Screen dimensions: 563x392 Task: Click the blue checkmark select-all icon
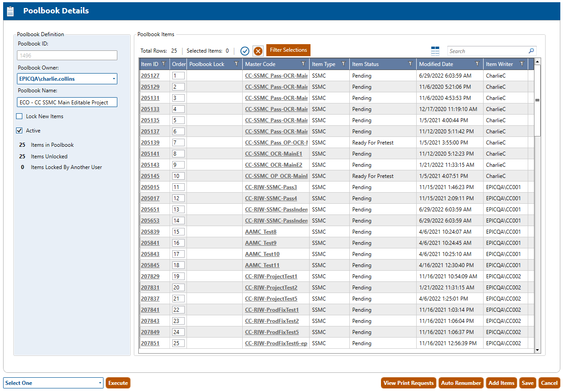coord(244,51)
